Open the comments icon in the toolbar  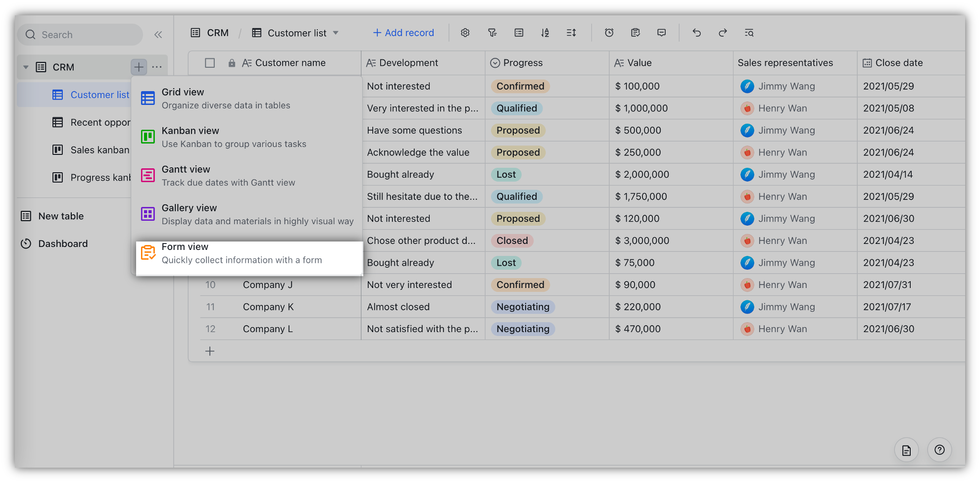(x=661, y=33)
